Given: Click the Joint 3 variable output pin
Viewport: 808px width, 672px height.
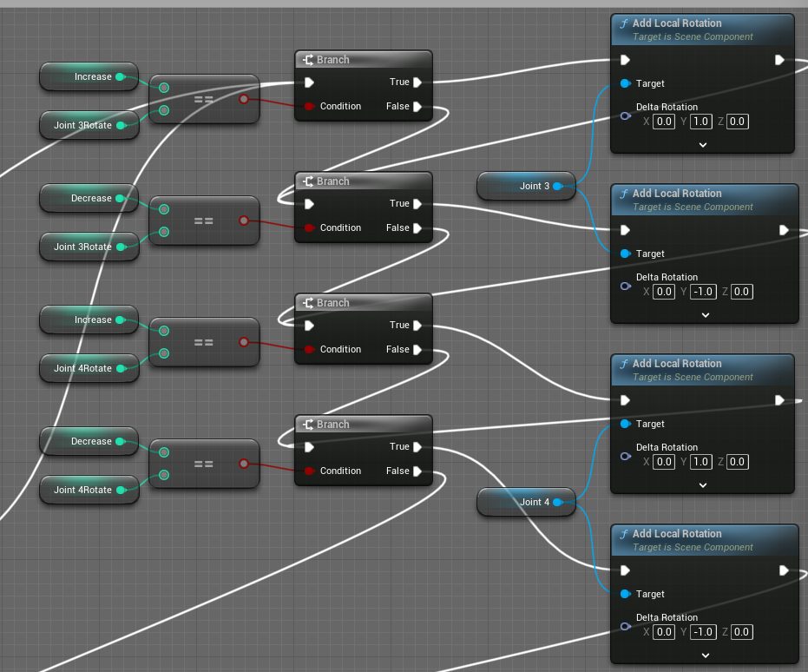Looking at the screenshot, I should (557, 186).
